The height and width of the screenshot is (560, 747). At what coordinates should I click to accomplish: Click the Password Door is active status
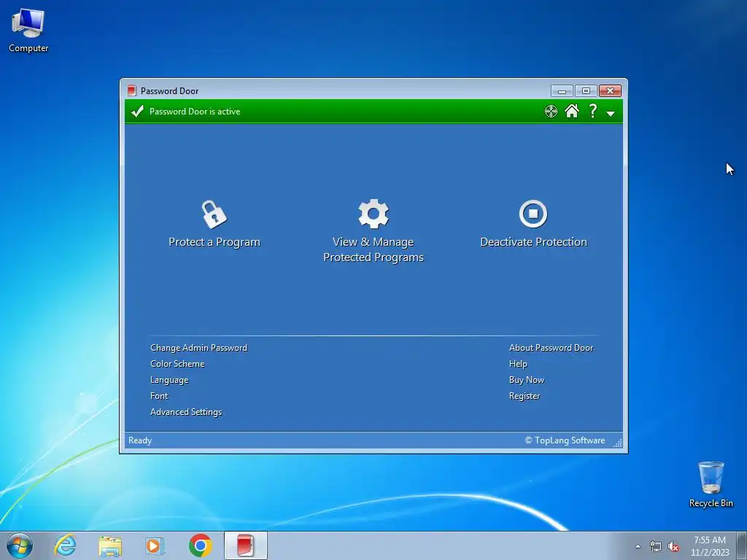pos(195,112)
